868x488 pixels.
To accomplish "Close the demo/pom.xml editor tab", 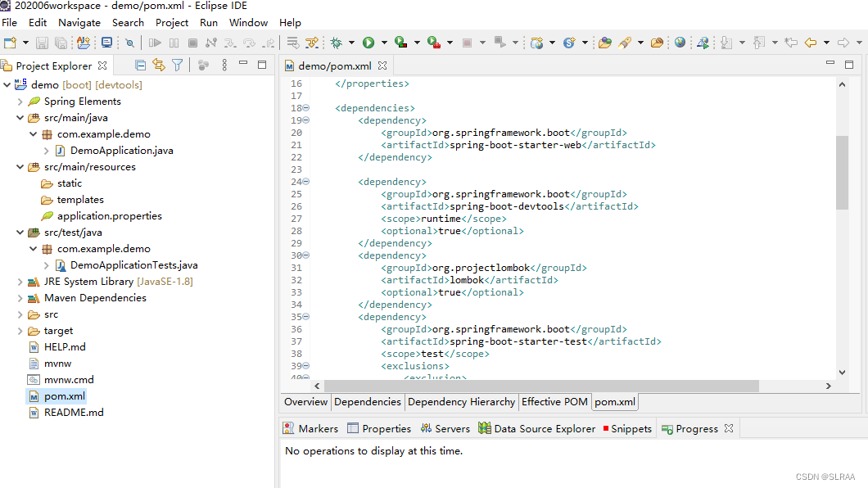I will pyautogui.click(x=382, y=66).
